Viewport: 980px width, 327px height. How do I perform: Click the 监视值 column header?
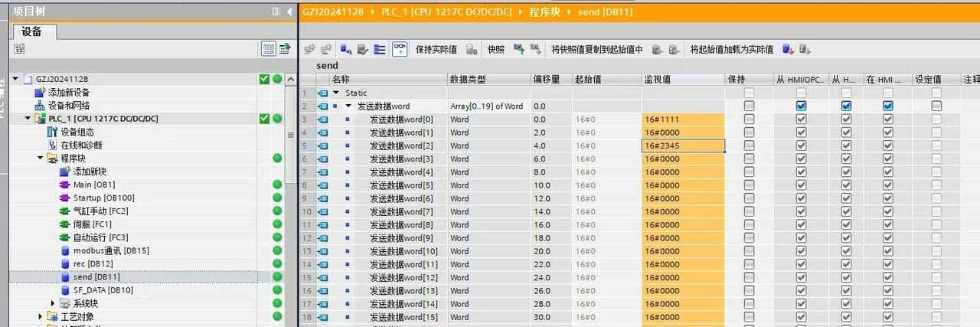click(683, 80)
